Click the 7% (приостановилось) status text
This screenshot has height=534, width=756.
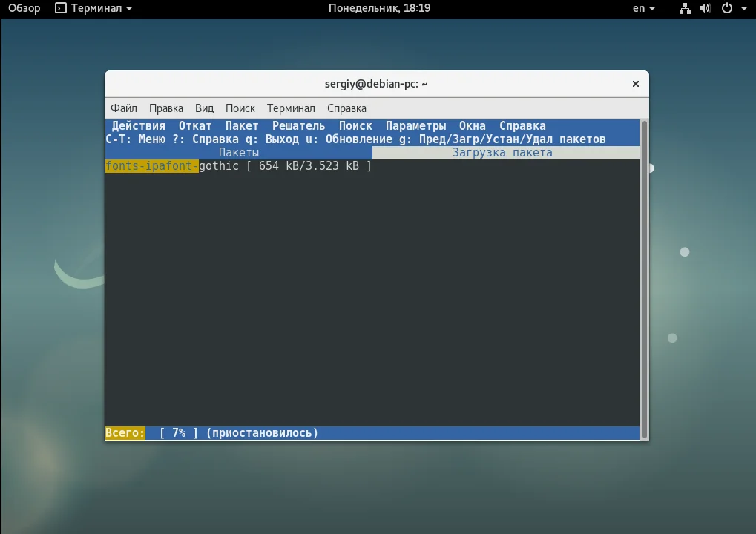click(239, 433)
